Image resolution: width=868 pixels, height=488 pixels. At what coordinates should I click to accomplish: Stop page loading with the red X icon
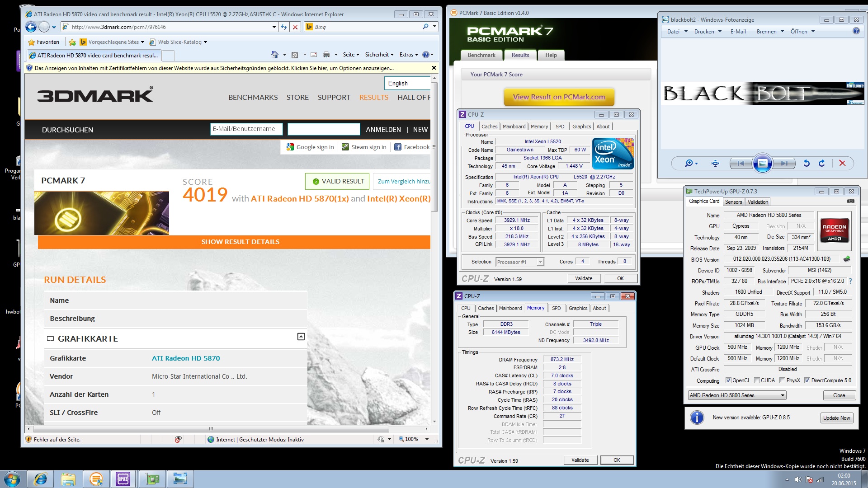pos(295,27)
